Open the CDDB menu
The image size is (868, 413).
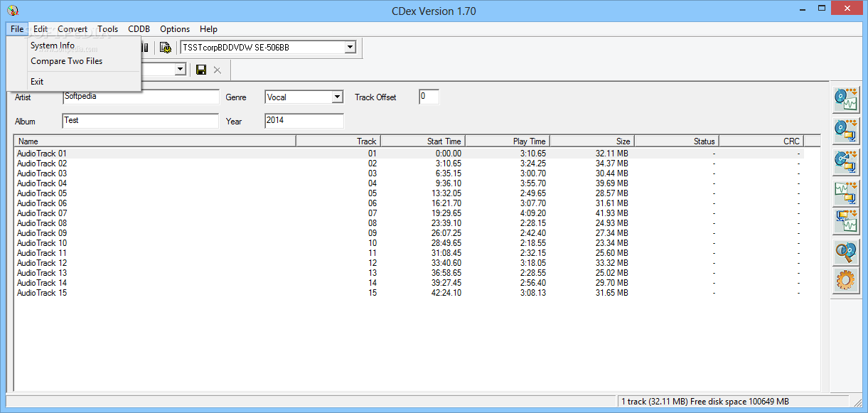[139, 29]
